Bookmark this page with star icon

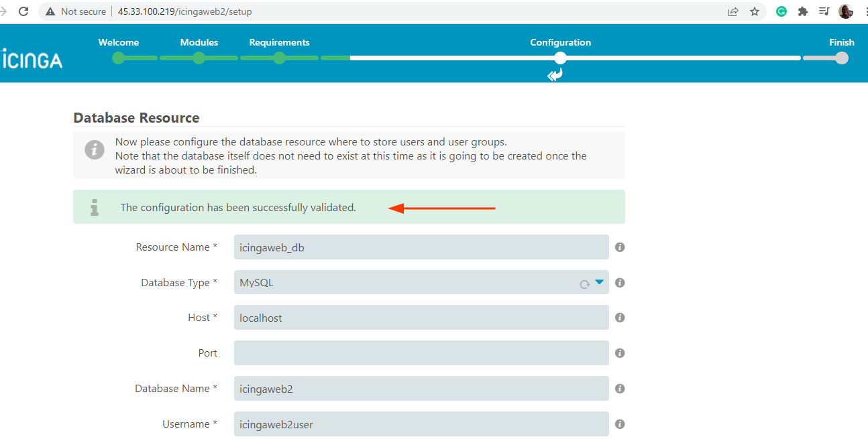pyautogui.click(x=754, y=11)
